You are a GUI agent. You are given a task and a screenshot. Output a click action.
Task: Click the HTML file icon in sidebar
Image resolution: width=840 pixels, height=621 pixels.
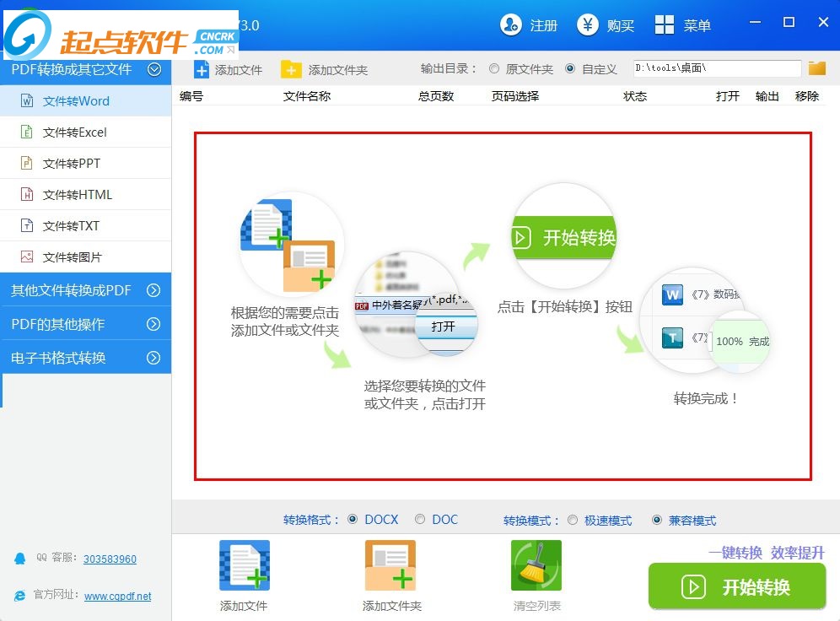point(27,194)
